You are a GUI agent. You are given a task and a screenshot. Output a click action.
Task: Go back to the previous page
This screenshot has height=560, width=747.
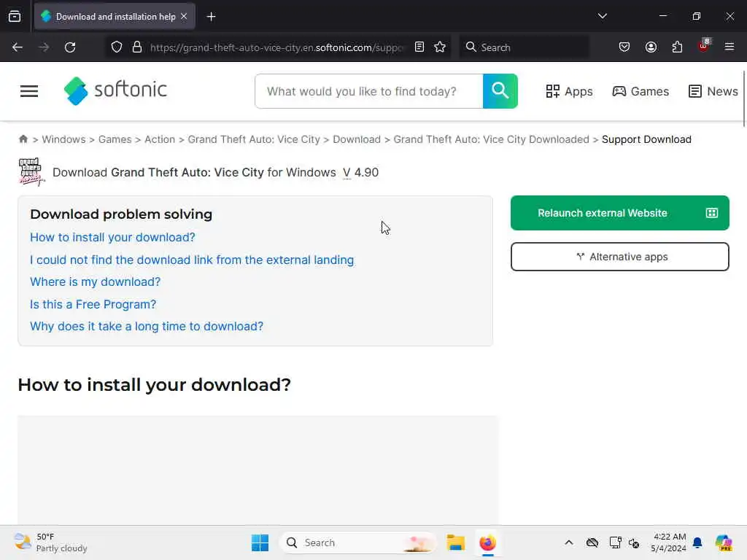18,47
